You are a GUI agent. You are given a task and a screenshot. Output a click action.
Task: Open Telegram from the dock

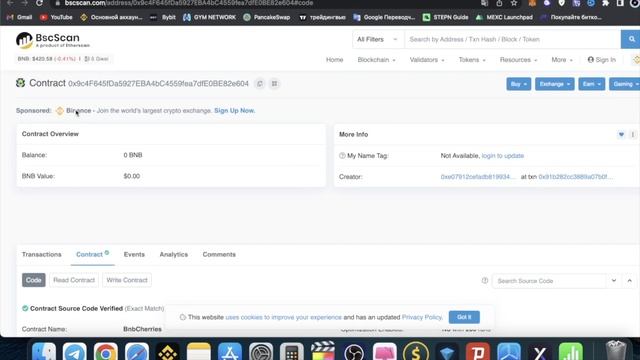(75, 352)
